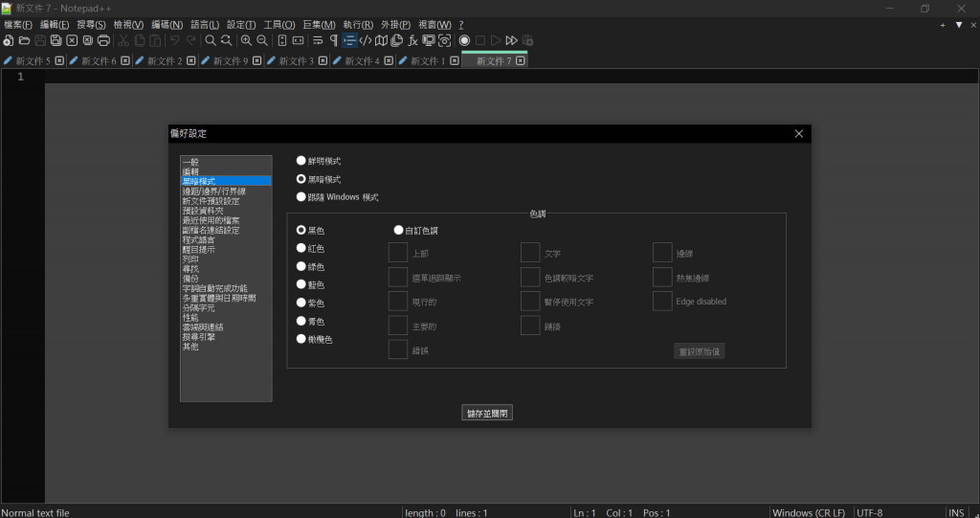This screenshot has height=518, width=980.
Task: Click the Open file folder toolbar icon
Action: [24, 40]
